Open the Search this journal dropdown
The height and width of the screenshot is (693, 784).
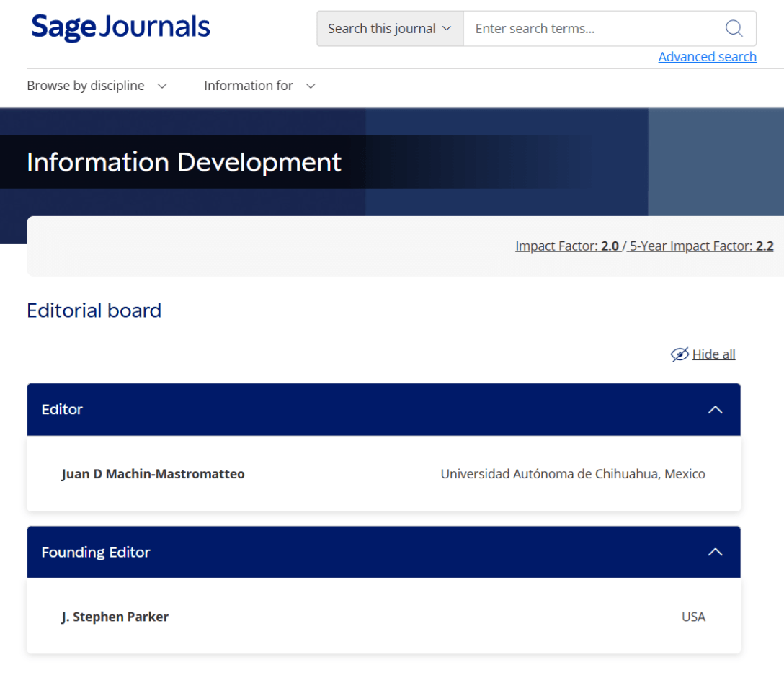coord(390,29)
